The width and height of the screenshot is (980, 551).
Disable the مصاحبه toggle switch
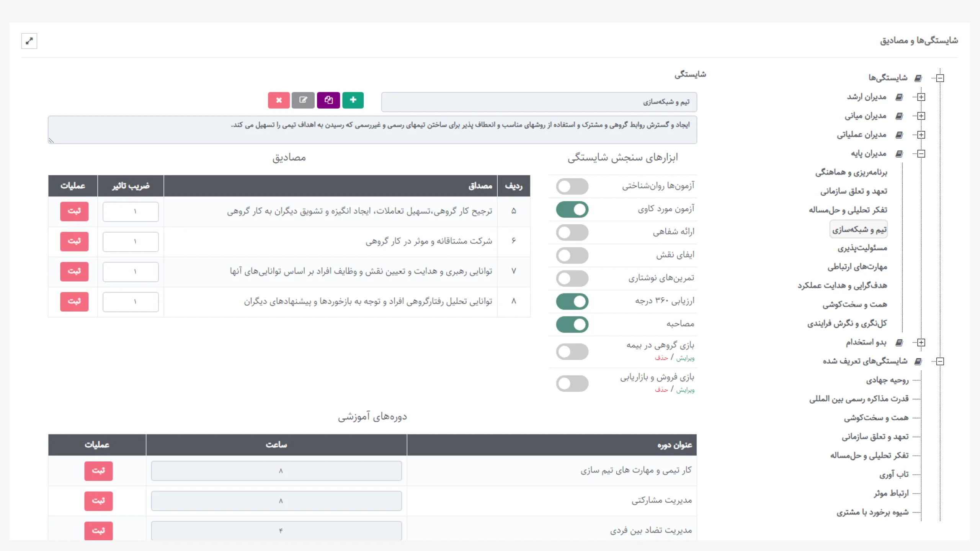[572, 324]
